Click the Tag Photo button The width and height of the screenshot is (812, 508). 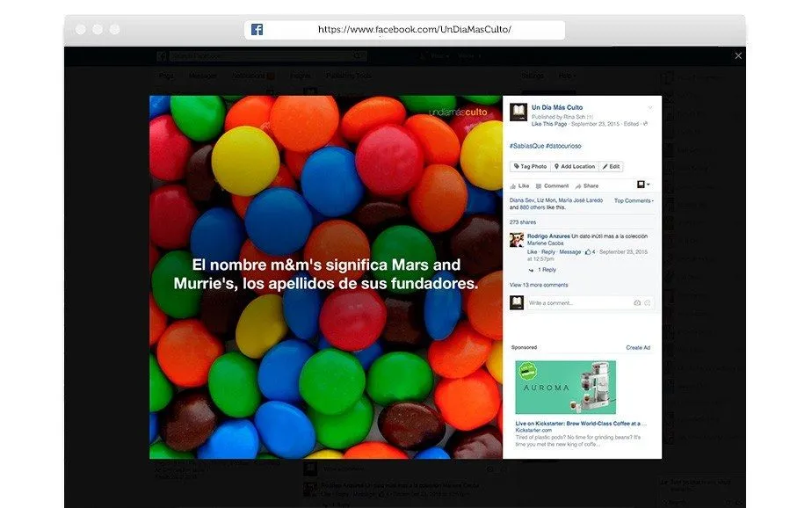click(x=530, y=167)
